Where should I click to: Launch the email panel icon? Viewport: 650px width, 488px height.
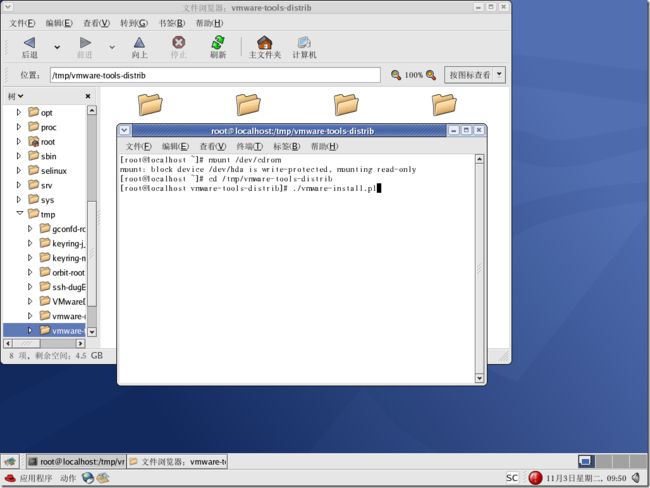pyautogui.click(x=103, y=478)
